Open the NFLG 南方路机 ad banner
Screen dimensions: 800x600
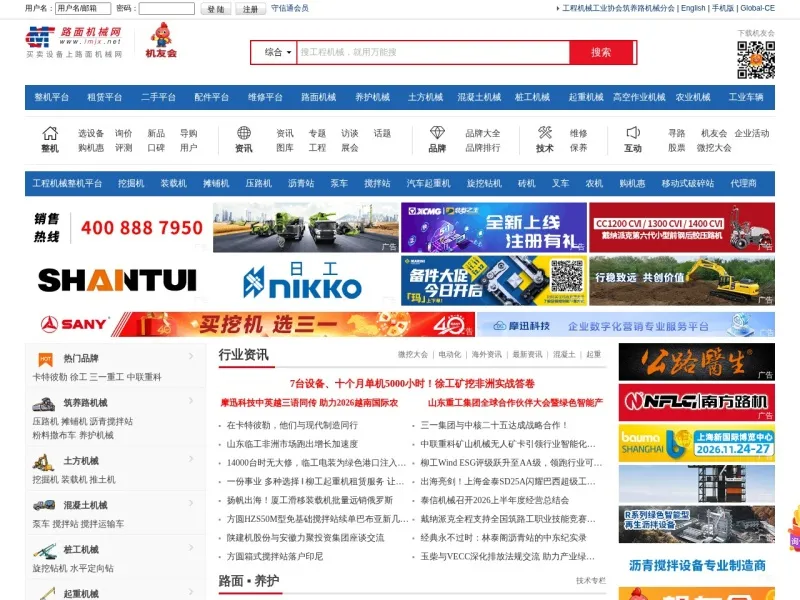[697, 403]
